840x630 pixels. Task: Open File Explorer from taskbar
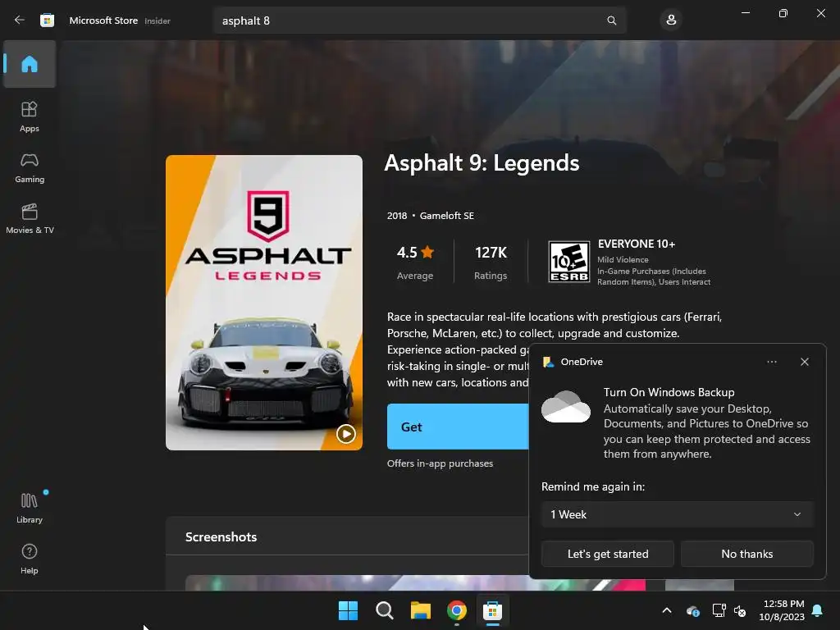click(421, 610)
